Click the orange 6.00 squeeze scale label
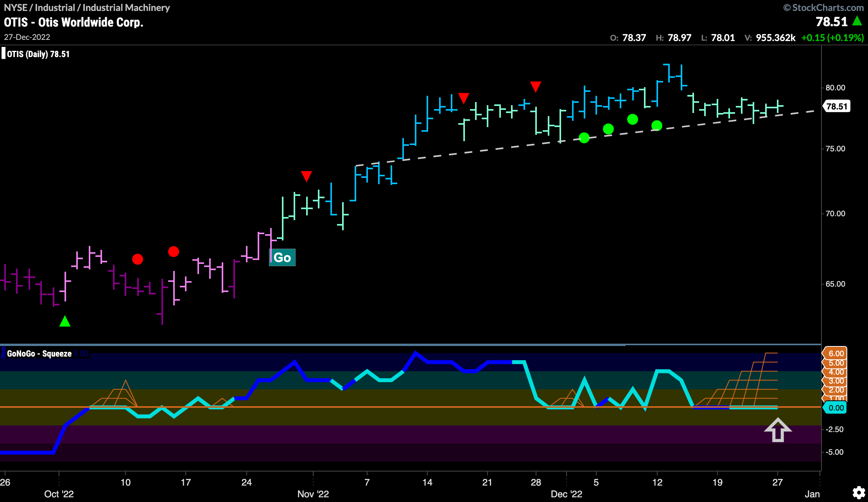Viewport: 868px width, 502px height. 836,353
